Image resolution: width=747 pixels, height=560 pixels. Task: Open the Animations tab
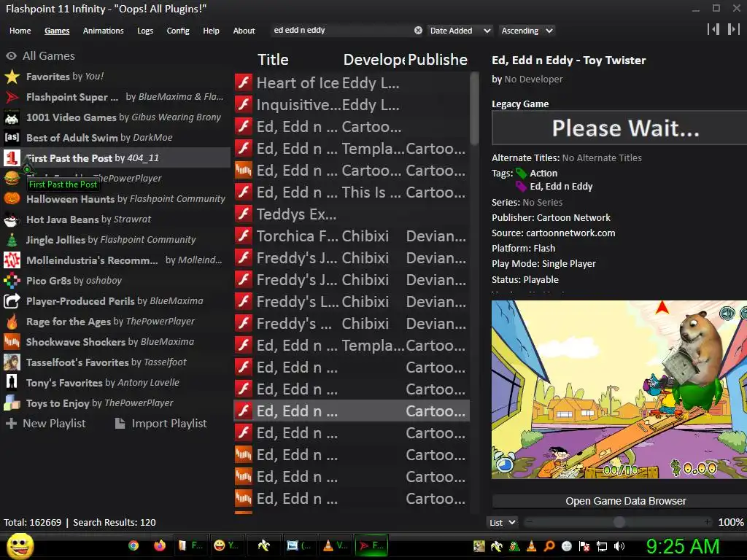[104, 31]
